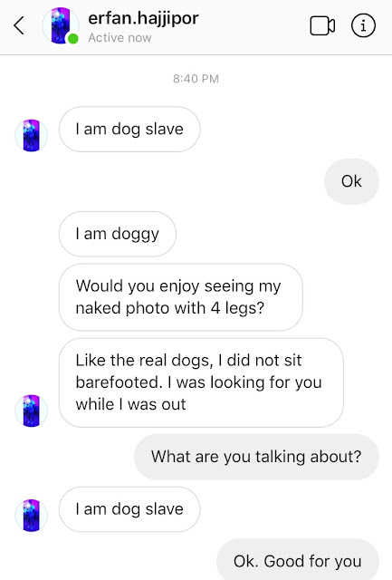Tap the erfan.hajjipor username in header
The image size is (392, 580).
pyautogui.click(x=143, y=18)
